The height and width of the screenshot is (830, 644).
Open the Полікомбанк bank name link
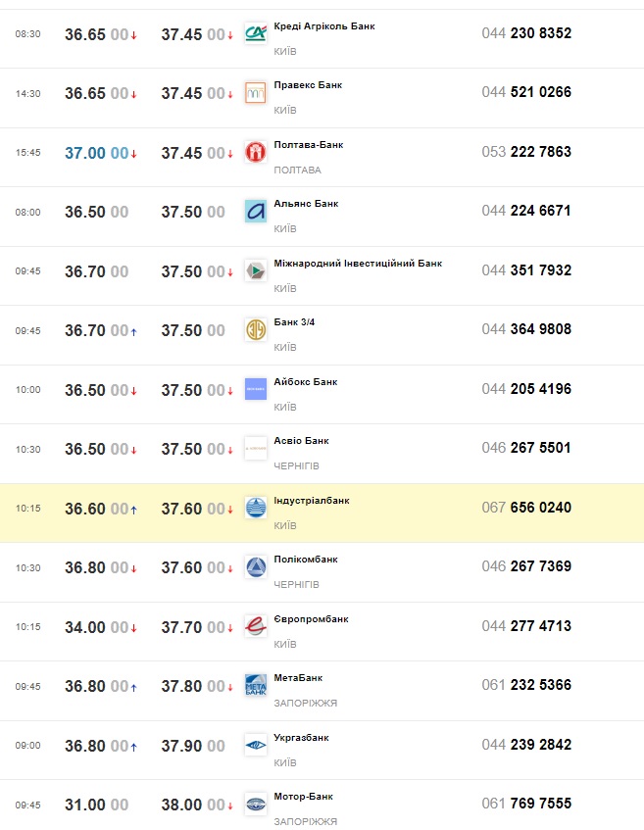click(x=306, y=560)
